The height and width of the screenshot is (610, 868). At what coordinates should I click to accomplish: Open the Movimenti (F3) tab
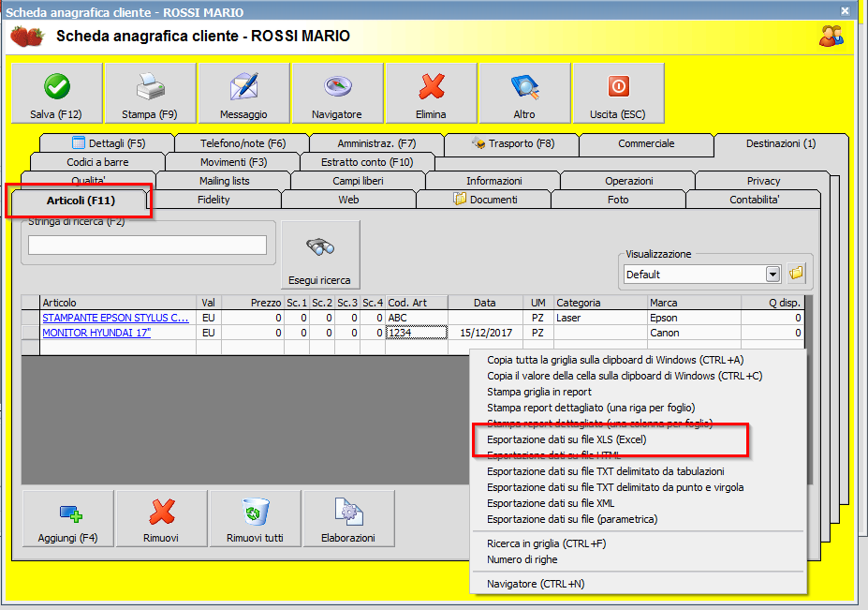(x=233, y=162)
